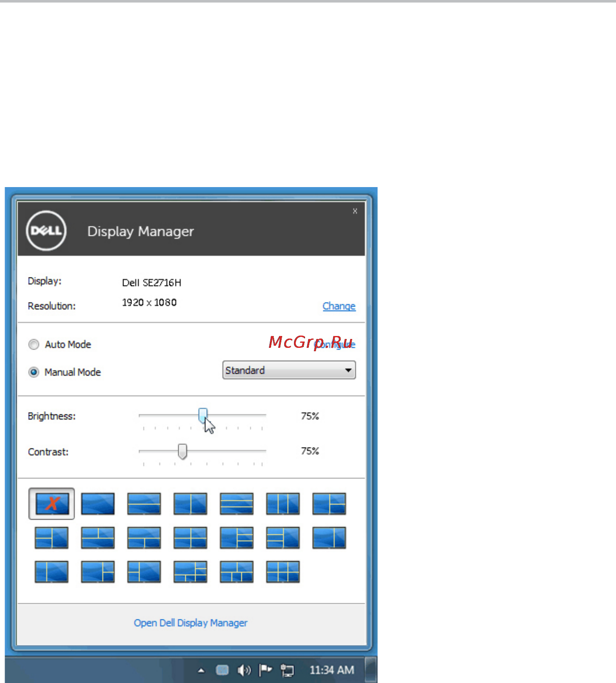Choose equal halves layout with right half split
This screenshot has height=683, width=616.
point(329,504)
